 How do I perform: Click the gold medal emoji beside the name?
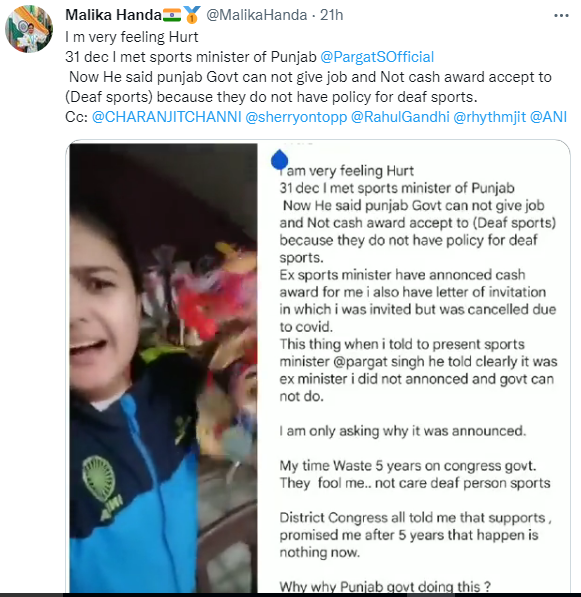click(x=192, y=15)
